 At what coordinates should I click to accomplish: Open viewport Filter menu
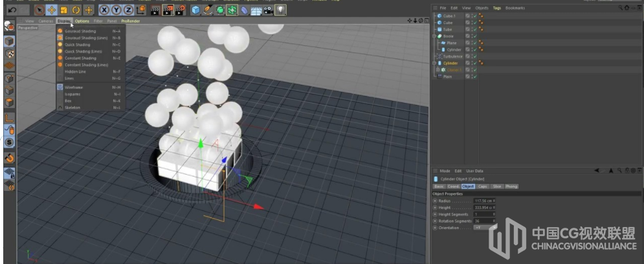(98, 21)
